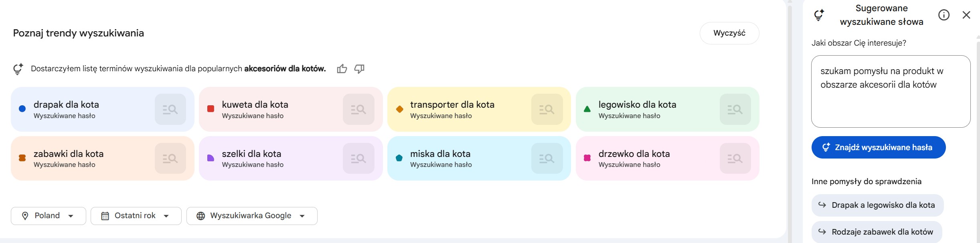Image resolution: width=980 pixels, height=243 pixels.
Task: Click the thumbs up feedback icon
Action: point(342,69)
